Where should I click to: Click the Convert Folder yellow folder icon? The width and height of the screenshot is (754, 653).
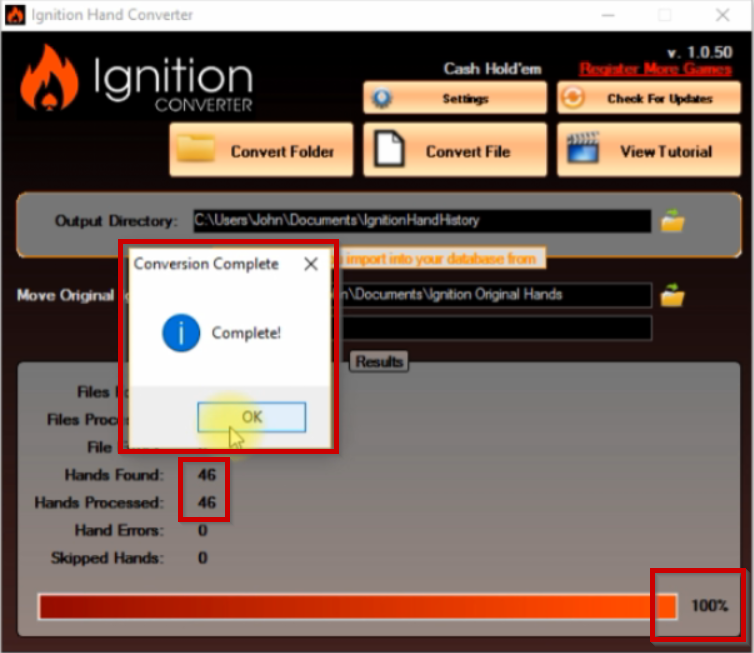(196, 148)
